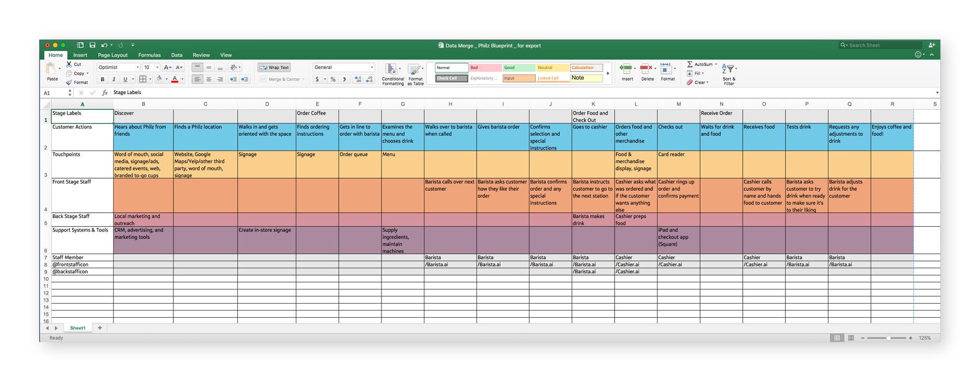Image resolution: width=980 pixels, height=381 pixels.
Task: Apply comma style number format
Action: click(x=344, y=79)
